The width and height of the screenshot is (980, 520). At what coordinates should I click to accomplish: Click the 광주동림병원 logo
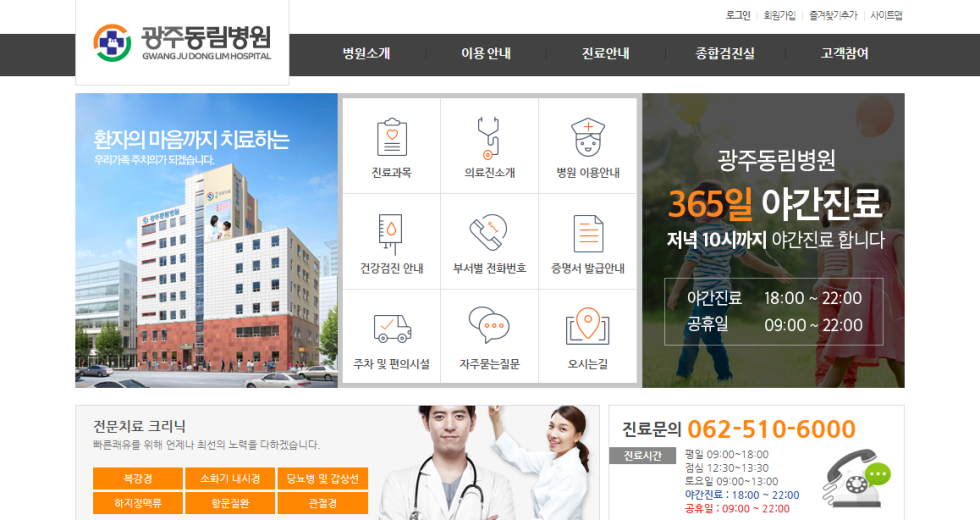pyautogui.click(x=182, y=42)
